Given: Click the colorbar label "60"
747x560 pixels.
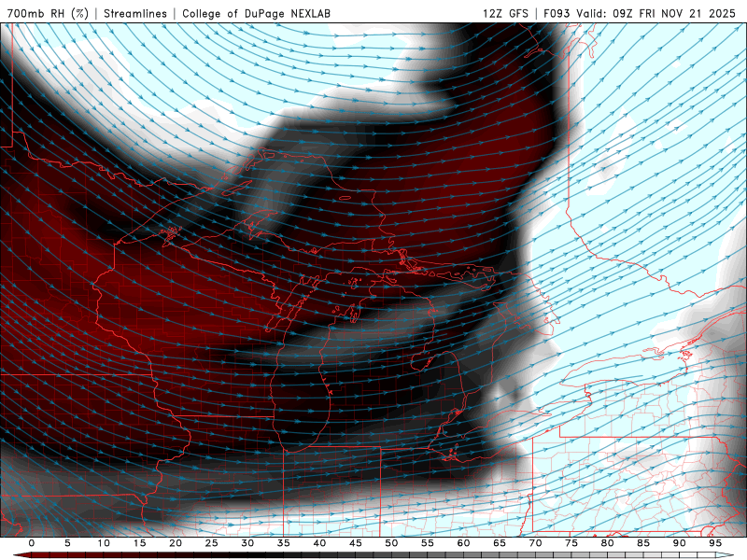Looking at the screenshot, I should (463, 543).
